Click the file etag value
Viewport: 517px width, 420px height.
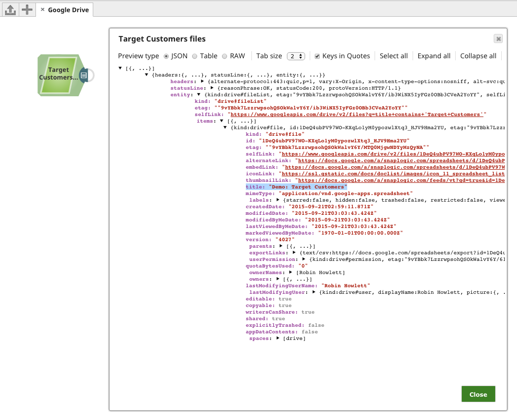point(347,147)
